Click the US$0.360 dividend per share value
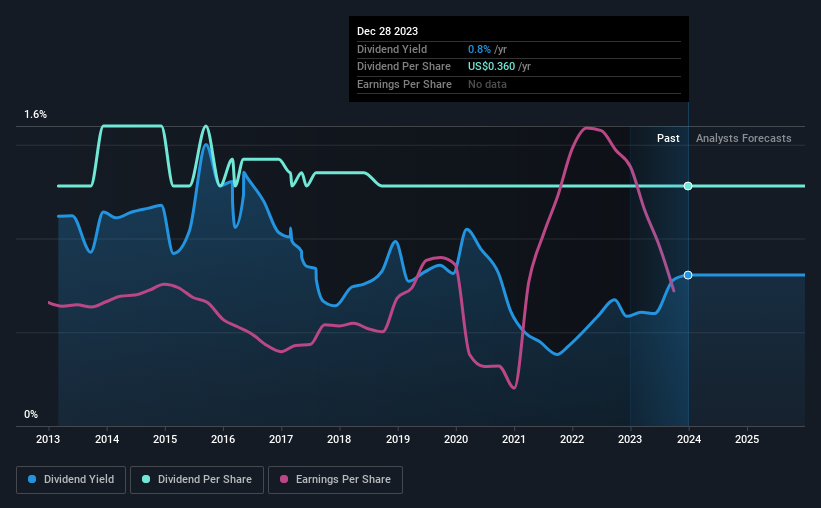821x508 pixels. 491,67
